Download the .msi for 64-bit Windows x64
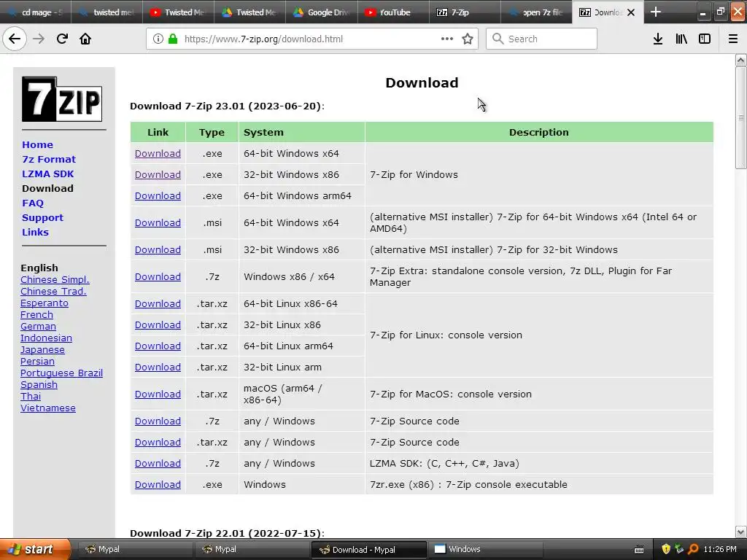Viewport: 747px width, 560px height. click(158, 223)
